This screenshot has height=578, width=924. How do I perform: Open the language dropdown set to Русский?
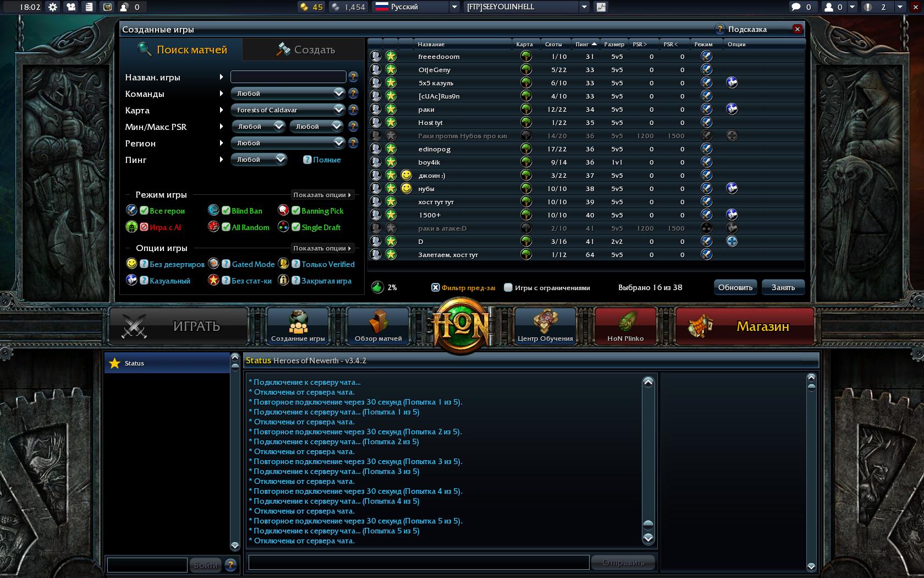[x=416, y=7]
